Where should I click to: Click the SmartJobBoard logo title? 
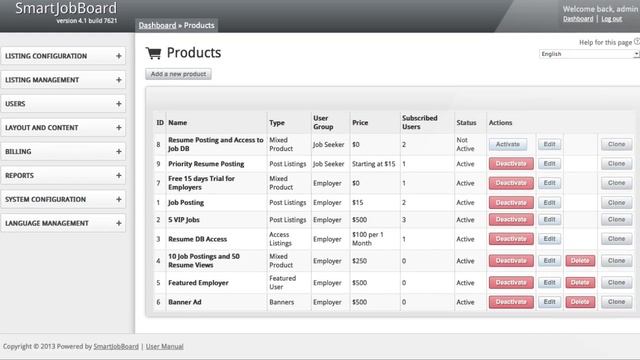(x=66, y=8)
